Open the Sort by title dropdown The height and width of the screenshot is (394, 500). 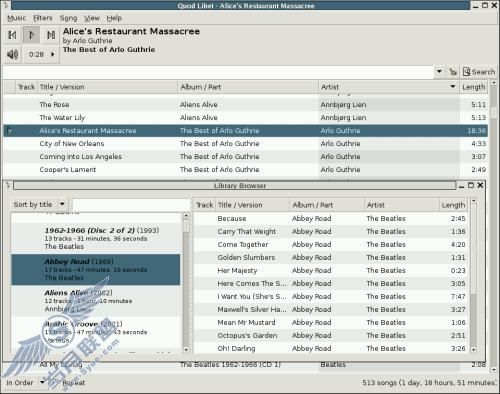click(x=39, y=204)
